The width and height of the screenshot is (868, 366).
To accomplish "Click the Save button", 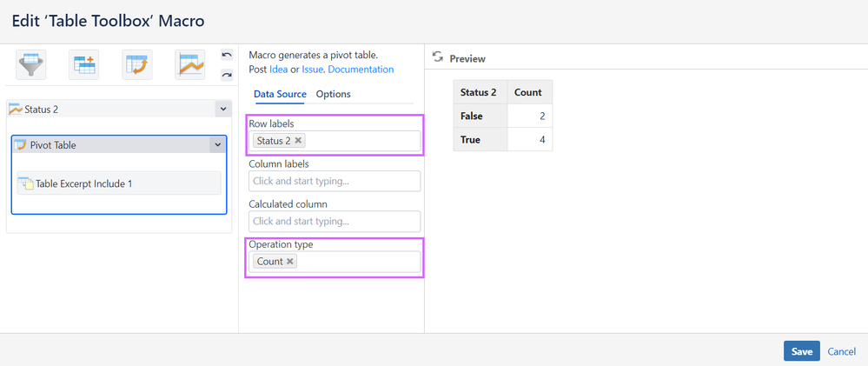I will [801, 351].
